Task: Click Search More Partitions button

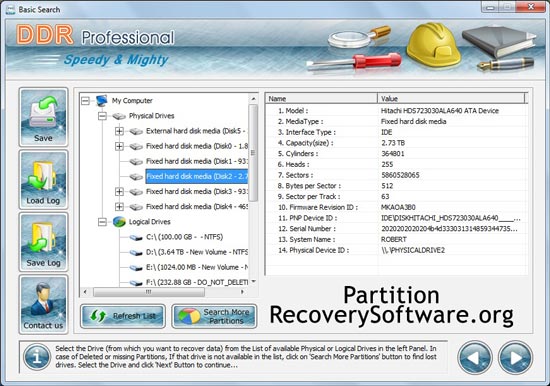Action: click(214, 316)
